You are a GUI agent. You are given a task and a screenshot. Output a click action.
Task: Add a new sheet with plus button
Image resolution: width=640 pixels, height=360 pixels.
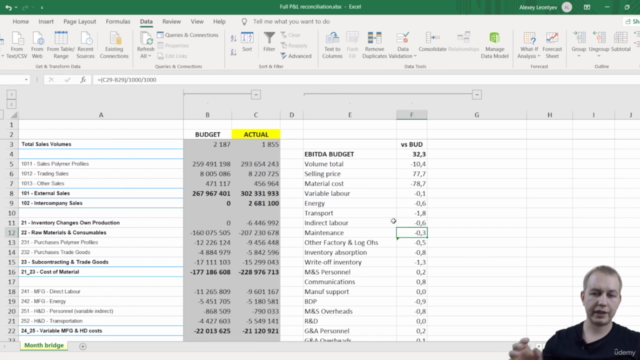click(83, 347)
